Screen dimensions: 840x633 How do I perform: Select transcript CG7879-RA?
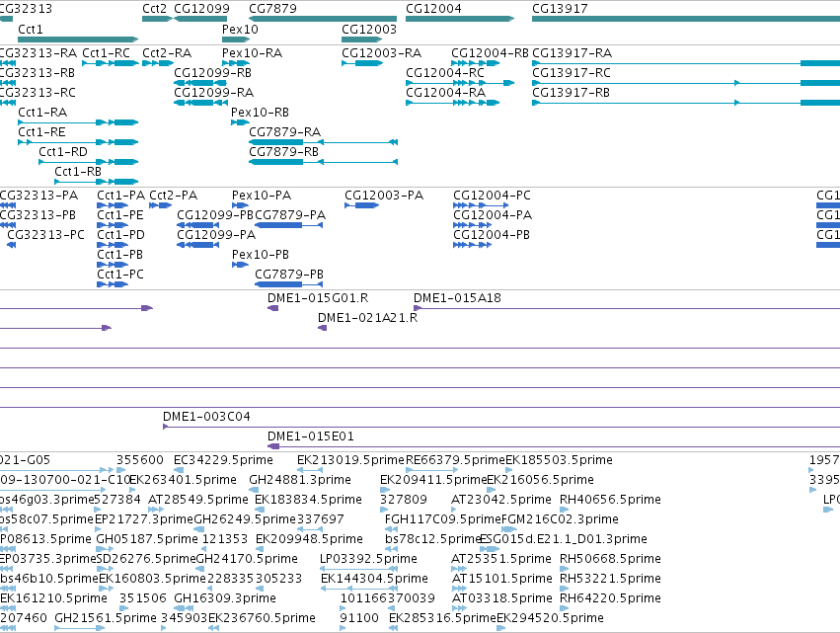coord(323,142)
